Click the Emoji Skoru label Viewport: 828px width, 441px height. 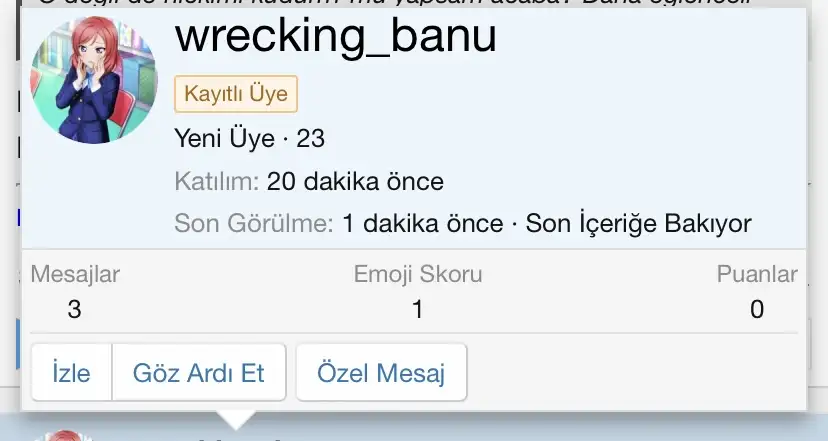(418, 274)
